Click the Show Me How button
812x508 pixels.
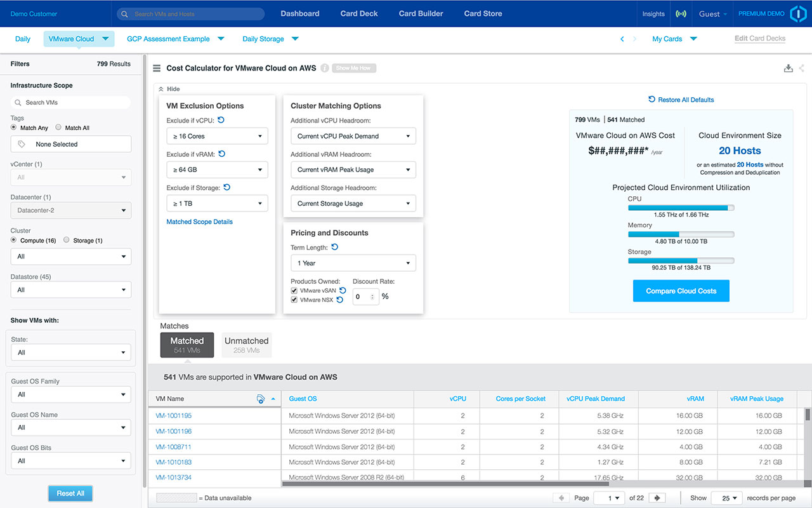pos(354,68)
